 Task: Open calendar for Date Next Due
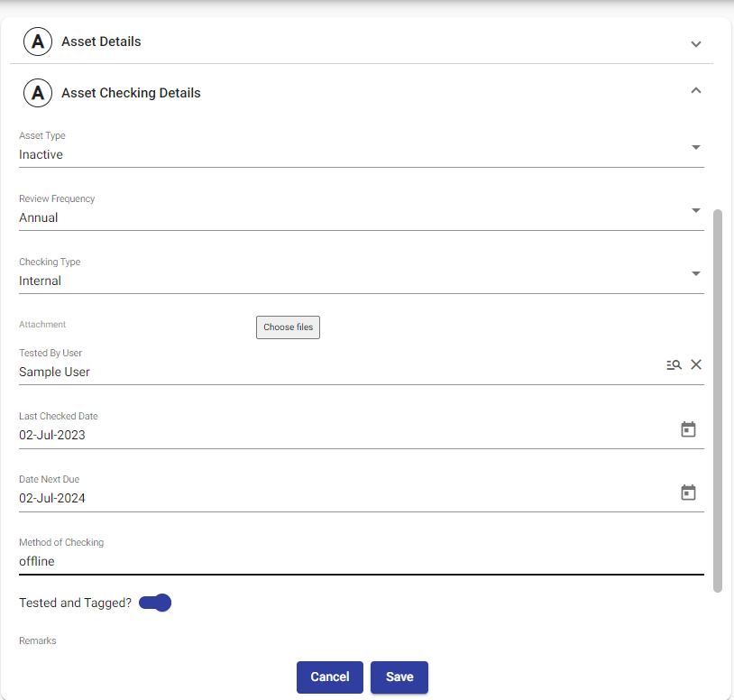point(688,493)
